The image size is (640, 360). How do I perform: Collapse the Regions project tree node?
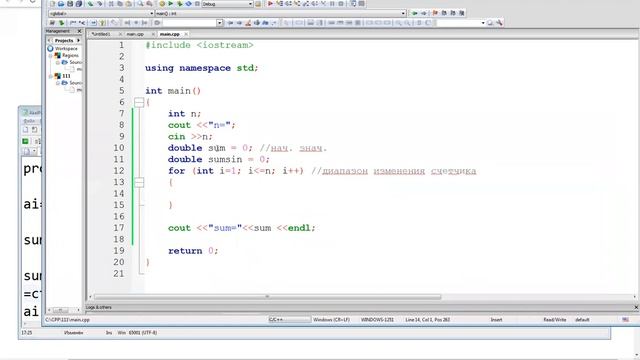coord(51,56)
